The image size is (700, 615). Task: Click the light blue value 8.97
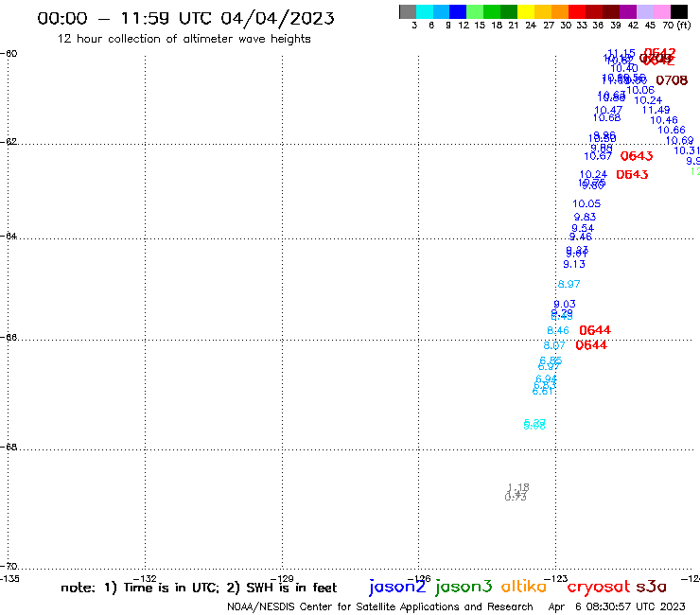click(x=569, y=284)
